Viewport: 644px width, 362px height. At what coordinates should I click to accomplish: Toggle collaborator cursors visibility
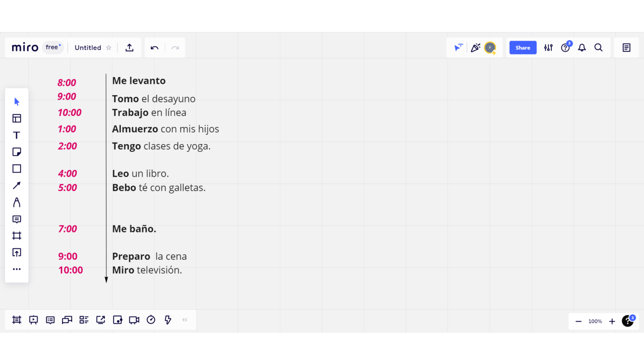[x=458, y=47]
